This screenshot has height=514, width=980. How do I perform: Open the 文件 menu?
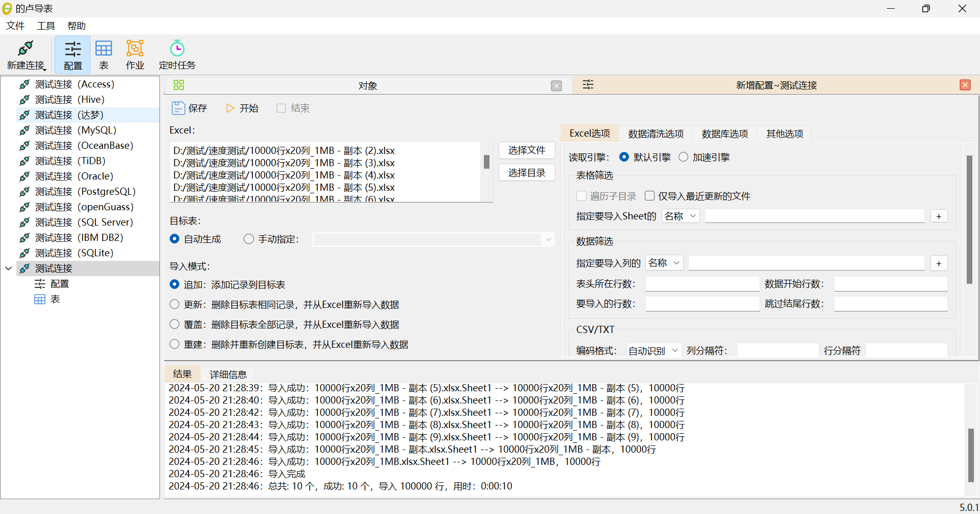pos(15,26)
